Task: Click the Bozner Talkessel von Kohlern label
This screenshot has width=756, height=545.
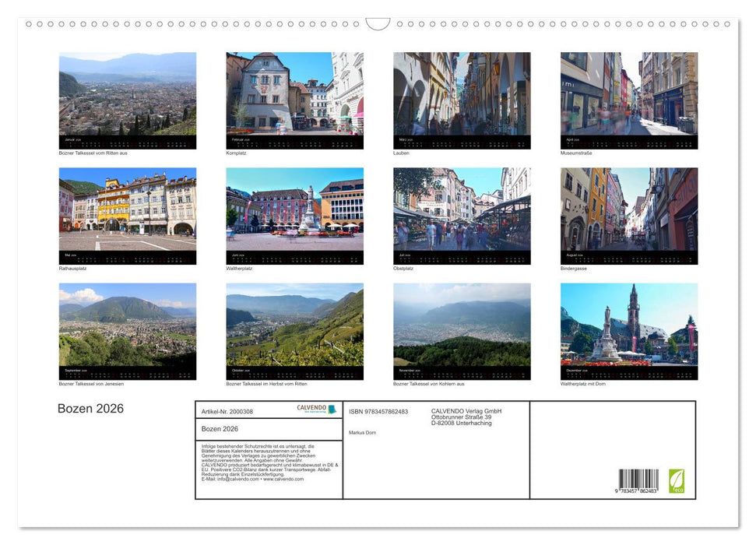Action: 429,383
